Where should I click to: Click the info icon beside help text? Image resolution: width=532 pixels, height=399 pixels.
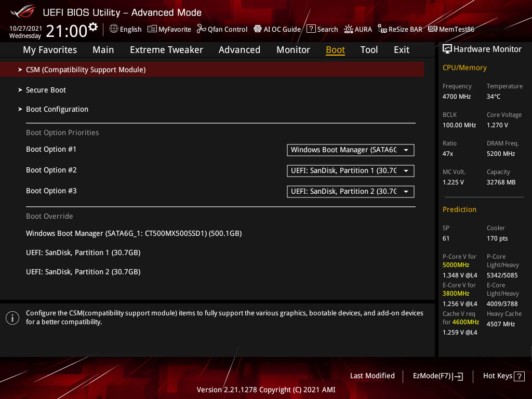pyautogui.click(x=12, y=318)
